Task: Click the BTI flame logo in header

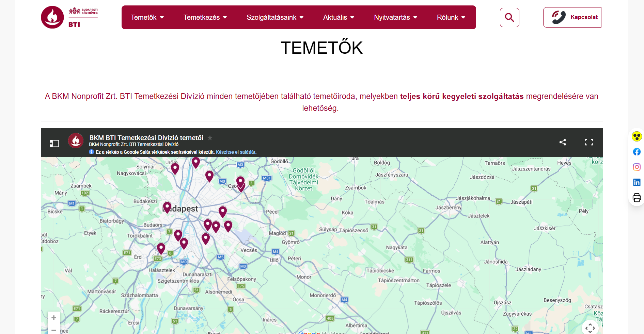Action: click(52, 17)
